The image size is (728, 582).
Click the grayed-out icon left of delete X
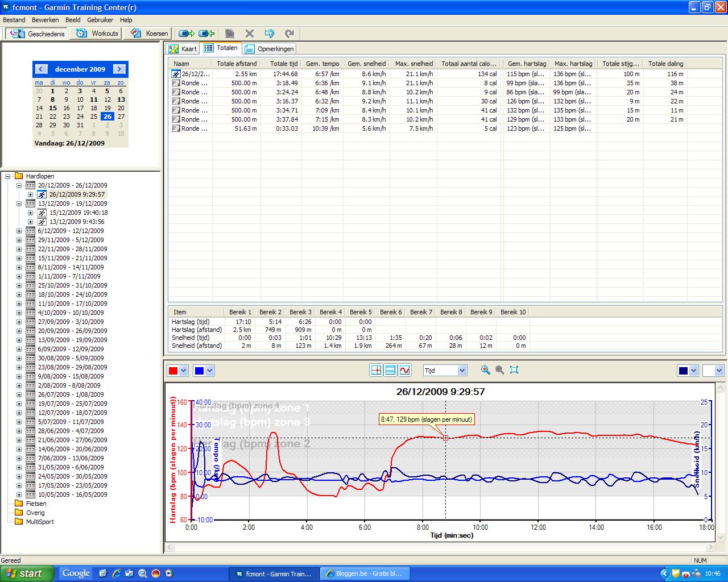[230, 34]
